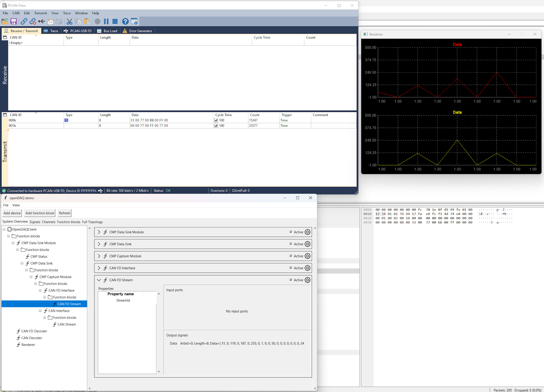
Task: Open settings gear for CAN FD Interface
Action: (x=307, y=268)
